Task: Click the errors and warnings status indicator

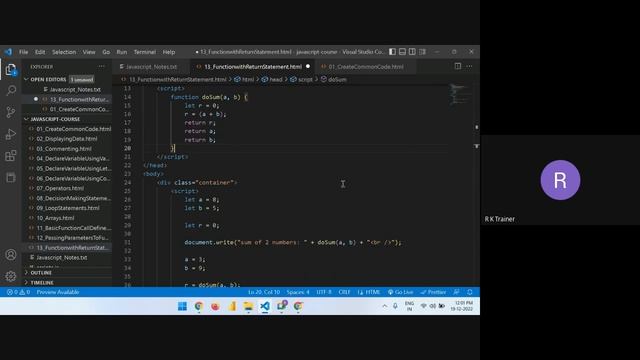Action: pos(18,292)
